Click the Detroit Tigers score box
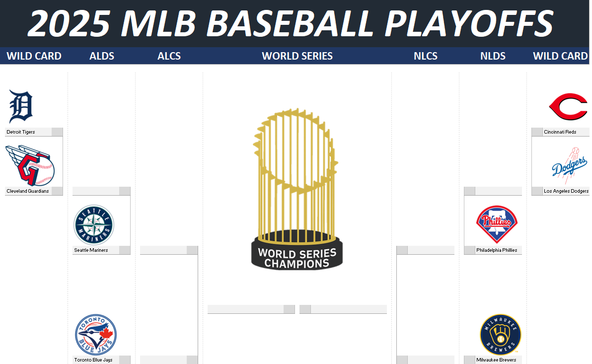This screenshot has height=364, width=592. click(x=57, y=132)
